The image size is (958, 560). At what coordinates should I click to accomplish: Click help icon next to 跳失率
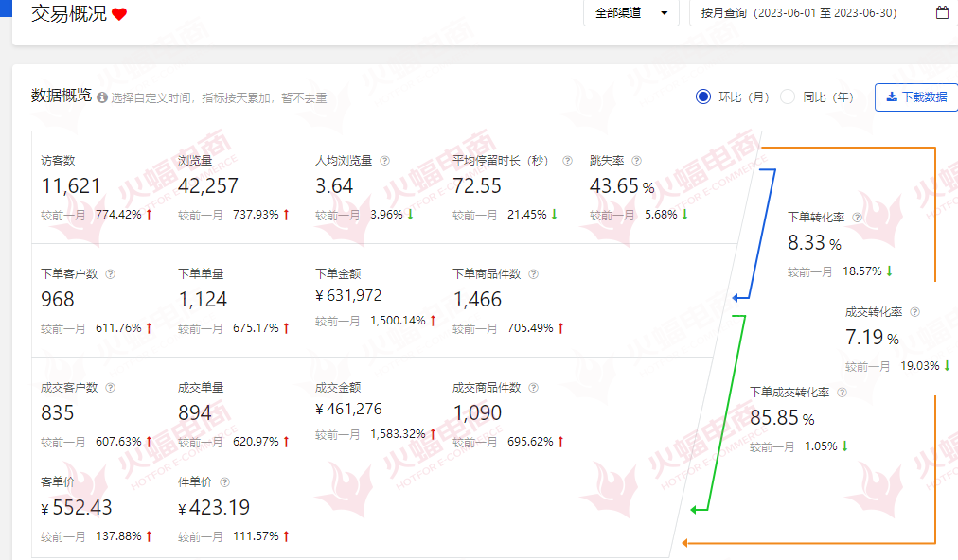click(636, 161)
